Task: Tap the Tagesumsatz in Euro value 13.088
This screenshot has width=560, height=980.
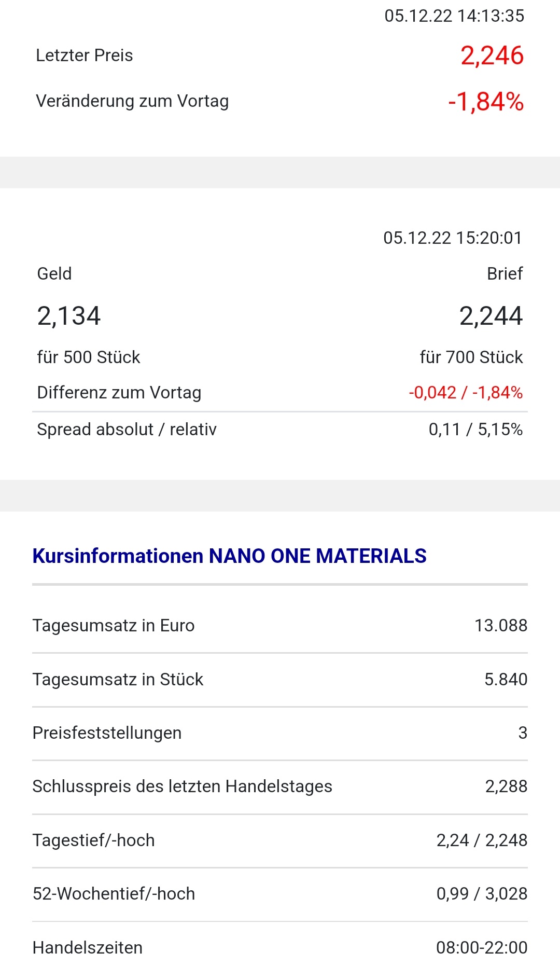Action: 500,626
